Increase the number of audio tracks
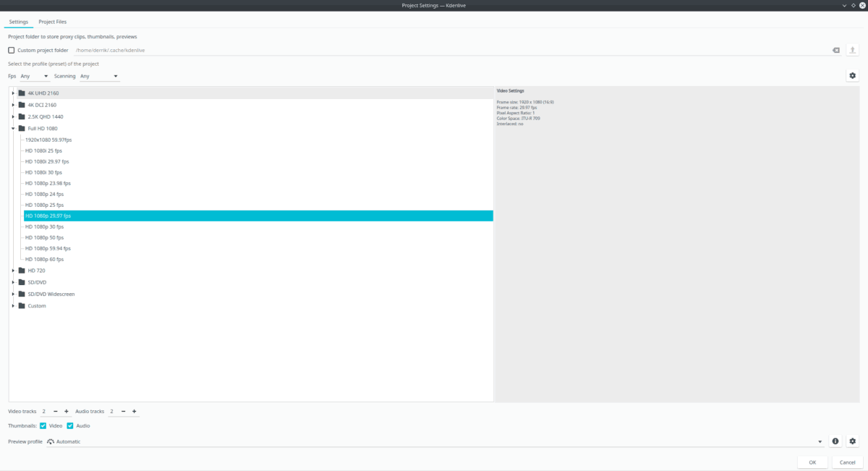868x471 pixels. tap(134, 411)
